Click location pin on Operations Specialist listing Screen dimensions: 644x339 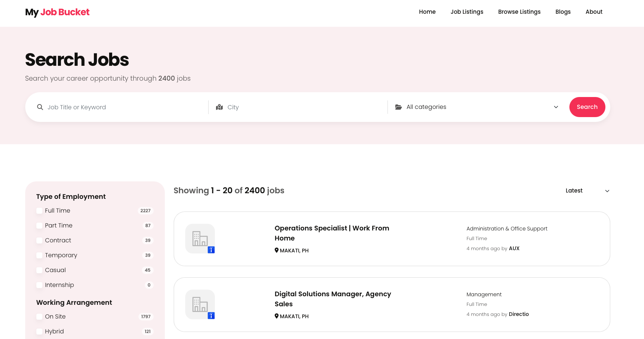pyautogui.click(x=277, y=250)
